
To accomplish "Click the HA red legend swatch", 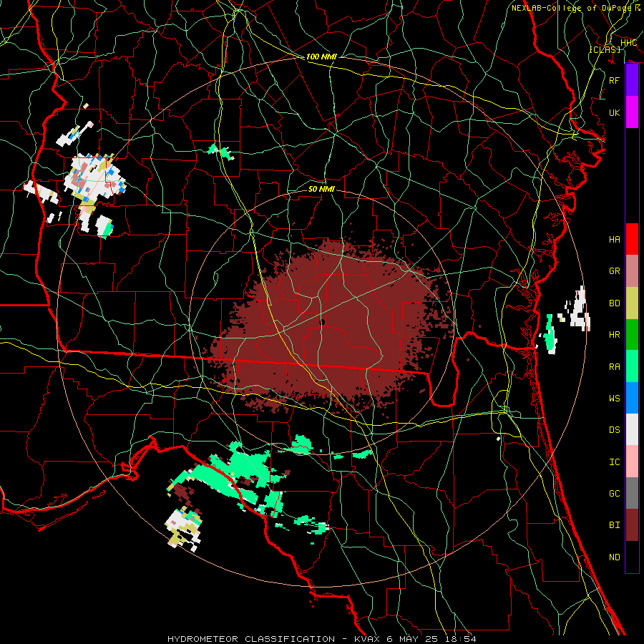I will (x=632, y=239).
